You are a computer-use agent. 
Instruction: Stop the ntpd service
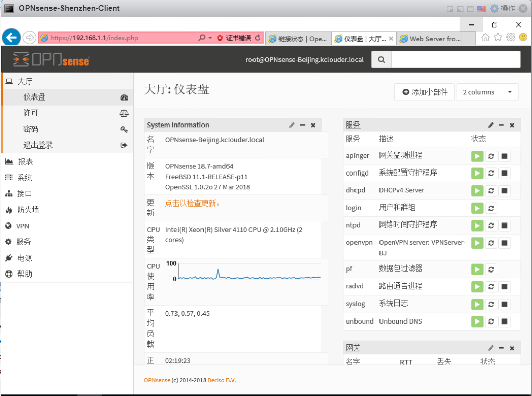coord(504,226)
